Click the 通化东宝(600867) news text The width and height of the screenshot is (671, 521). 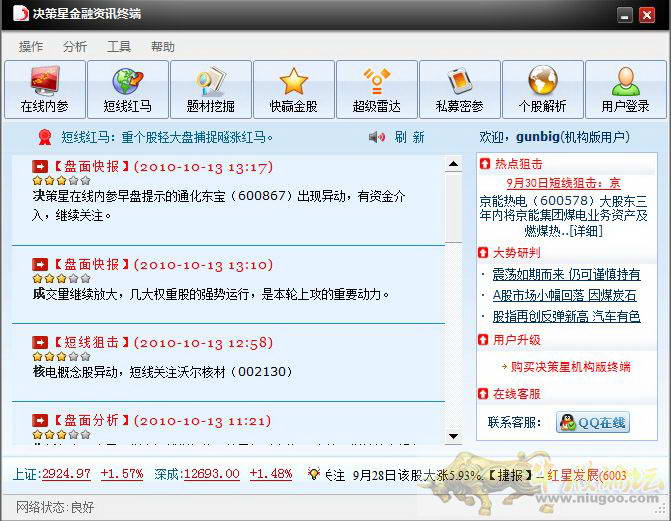[x=219, y=205]
